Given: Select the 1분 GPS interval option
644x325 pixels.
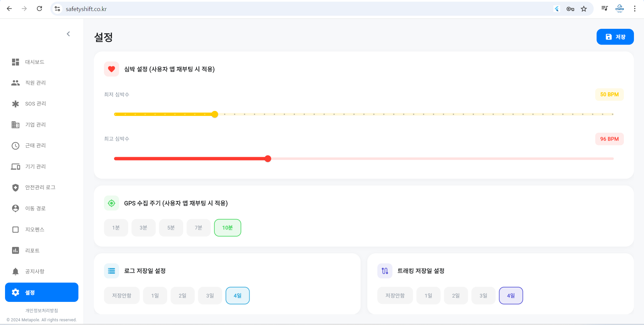Looking at the screenshot, I should click(x=116, y=228).
